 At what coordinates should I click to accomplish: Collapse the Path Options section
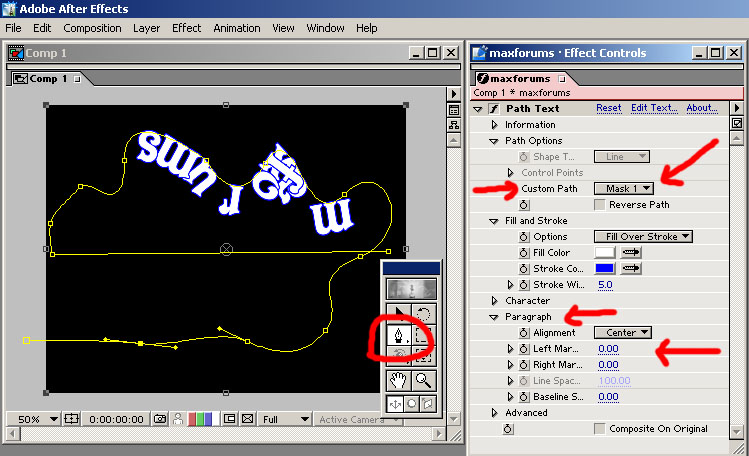click(x=493, y=141)
